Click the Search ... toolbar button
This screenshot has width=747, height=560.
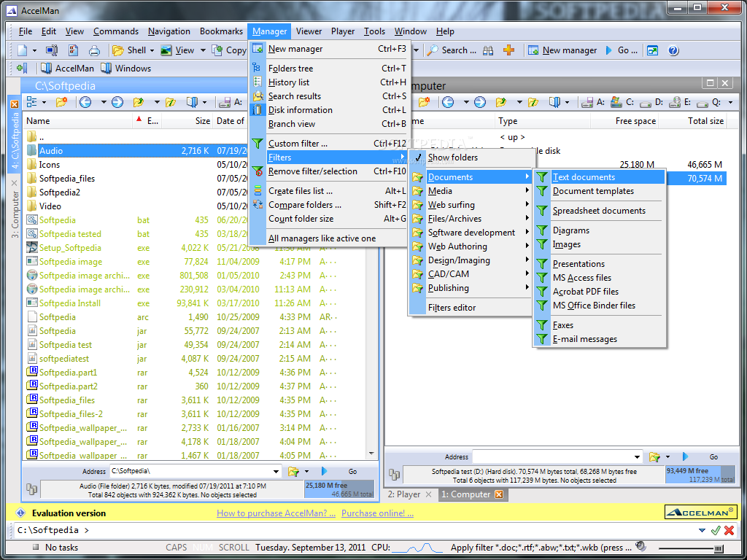[x=451, y=50]
